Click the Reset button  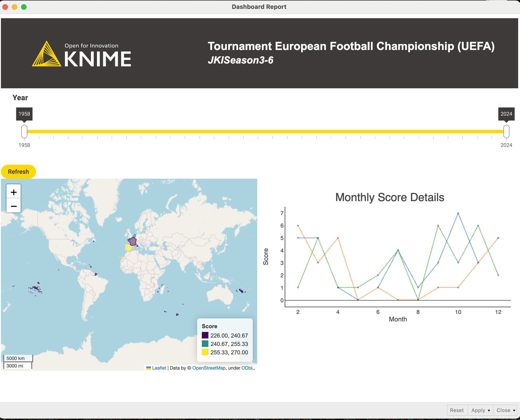pyautogui.click(x=457, y=410)
